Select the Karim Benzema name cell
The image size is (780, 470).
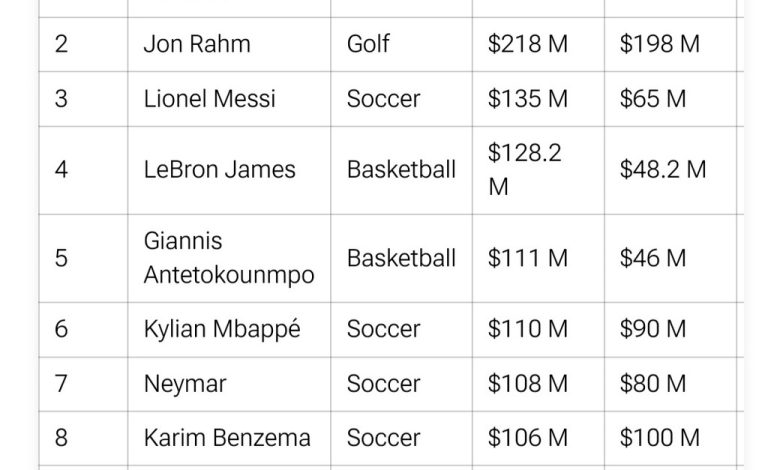tap(227, 438)
